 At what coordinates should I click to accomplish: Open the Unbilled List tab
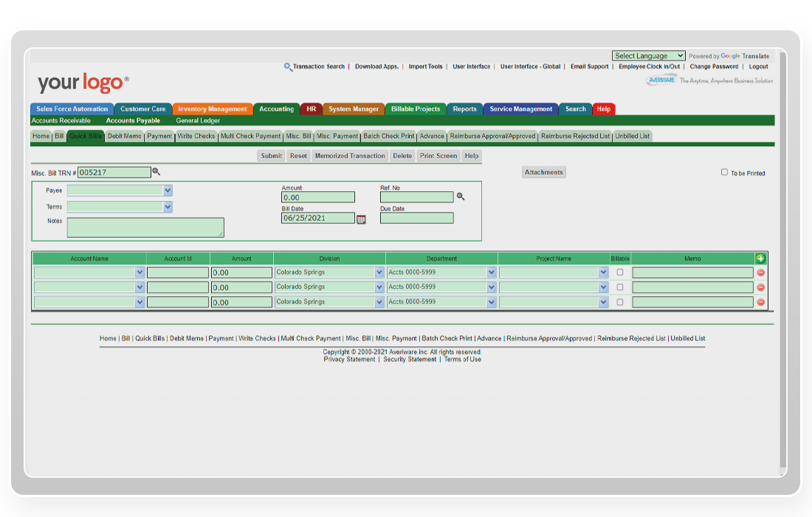point(633,136)
